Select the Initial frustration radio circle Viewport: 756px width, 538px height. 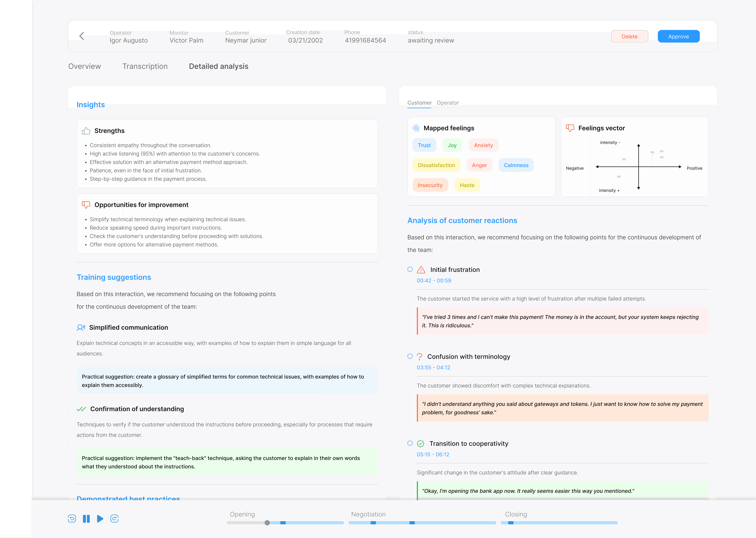[x=410, y=269]
